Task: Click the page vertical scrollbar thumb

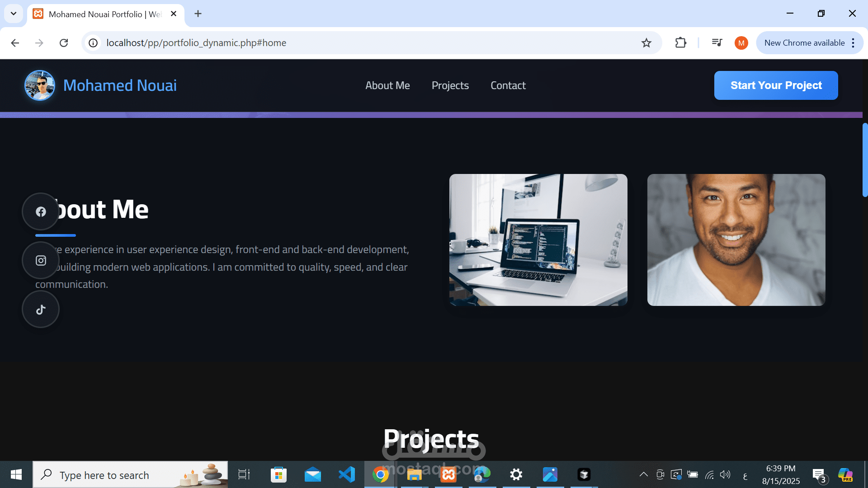Action: [865, 160]
